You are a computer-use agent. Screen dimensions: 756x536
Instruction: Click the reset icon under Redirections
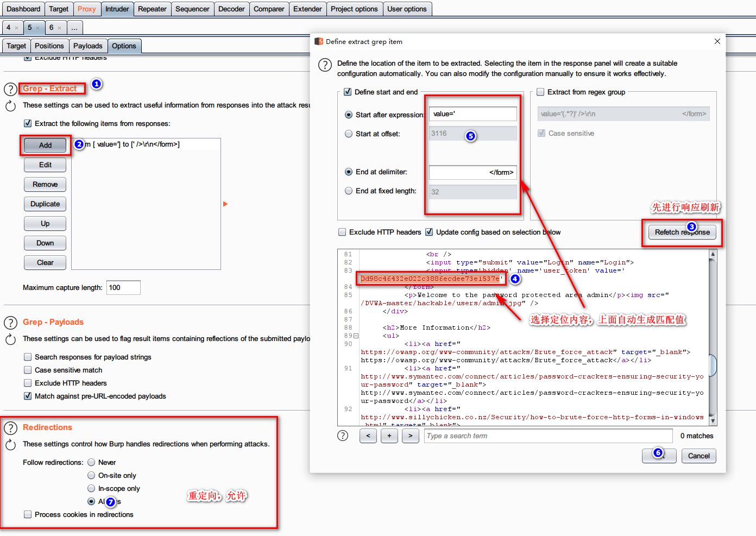click(x=10, y=445)
